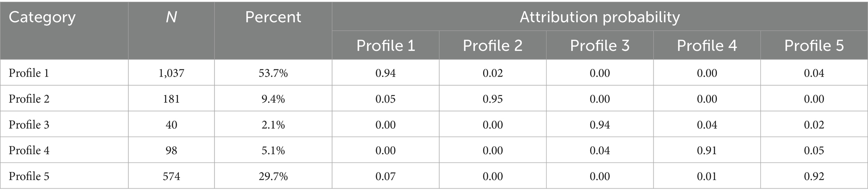Select the Profile 3 row label
This screenshot has width=868, height=196.
(x=29, y=124)
